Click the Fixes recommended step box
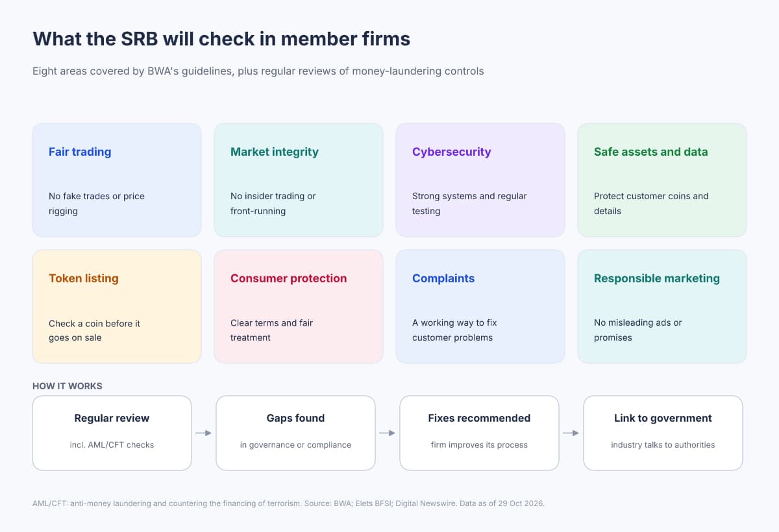779x532 pixels. [x=479, y=433]
